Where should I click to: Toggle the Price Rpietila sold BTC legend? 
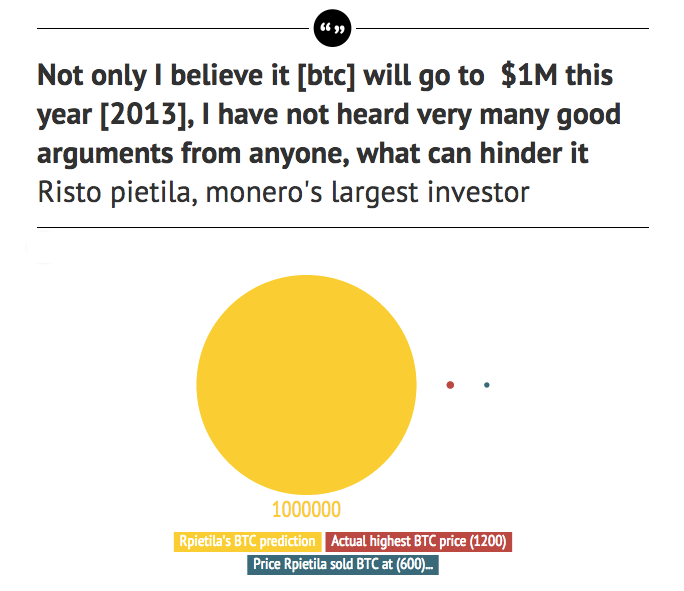coord(343,564)
